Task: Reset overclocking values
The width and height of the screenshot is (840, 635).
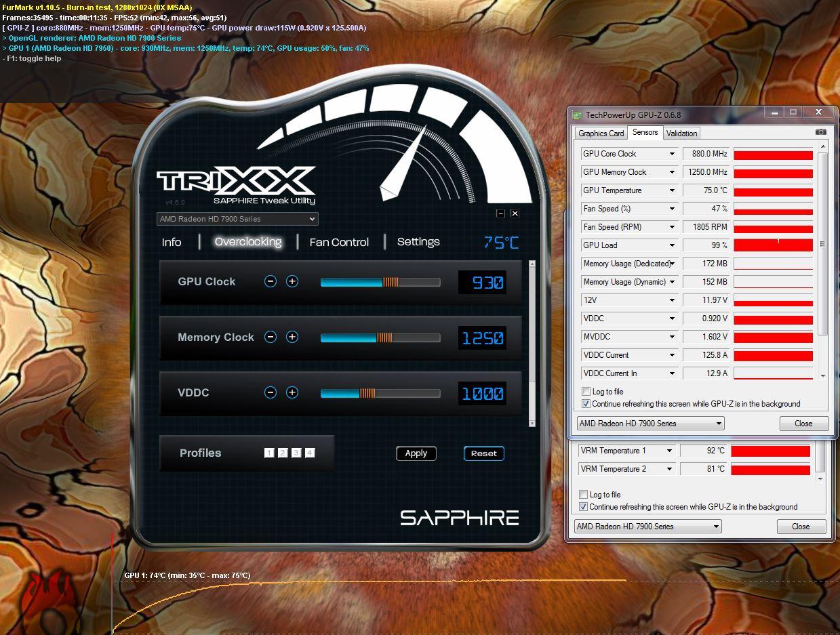Action: tap(484, 453)
